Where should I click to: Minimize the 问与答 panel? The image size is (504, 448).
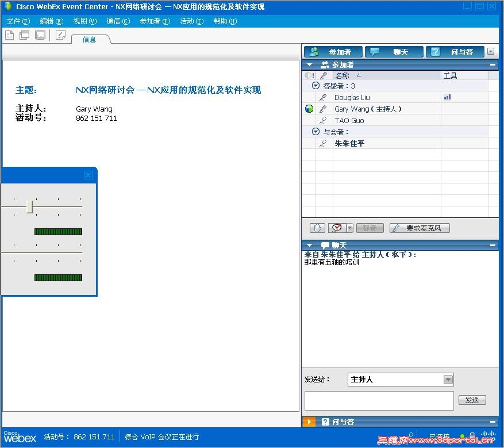point(493,422)
